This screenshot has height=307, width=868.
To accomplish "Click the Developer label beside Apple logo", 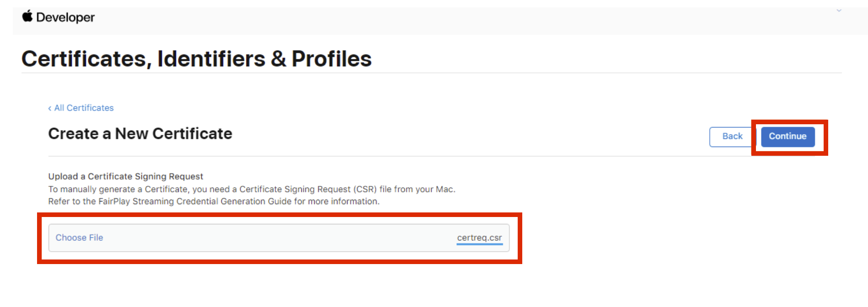I will pyautogui.click(x=65, y=17).
